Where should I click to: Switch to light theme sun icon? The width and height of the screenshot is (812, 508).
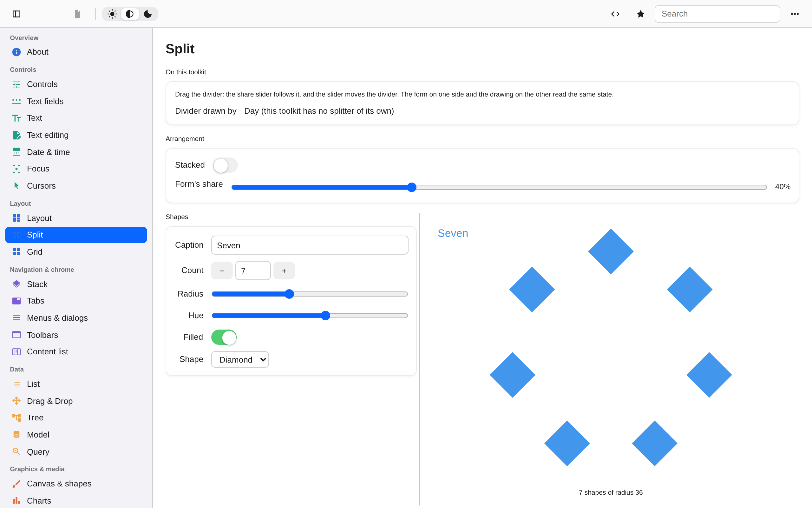112,14
